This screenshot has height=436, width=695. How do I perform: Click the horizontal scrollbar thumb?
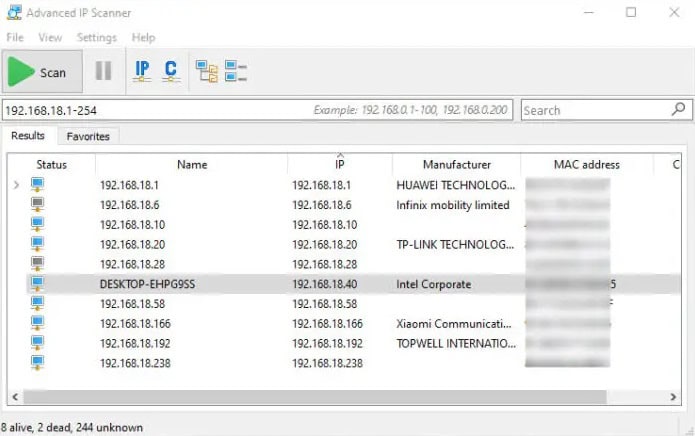tap(315, 397)
